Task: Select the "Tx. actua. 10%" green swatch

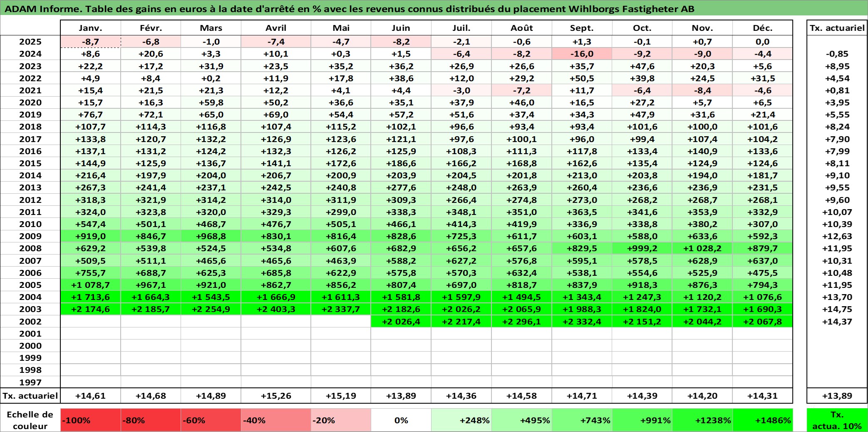Action: pyautogui.click(x=837, y=420)
